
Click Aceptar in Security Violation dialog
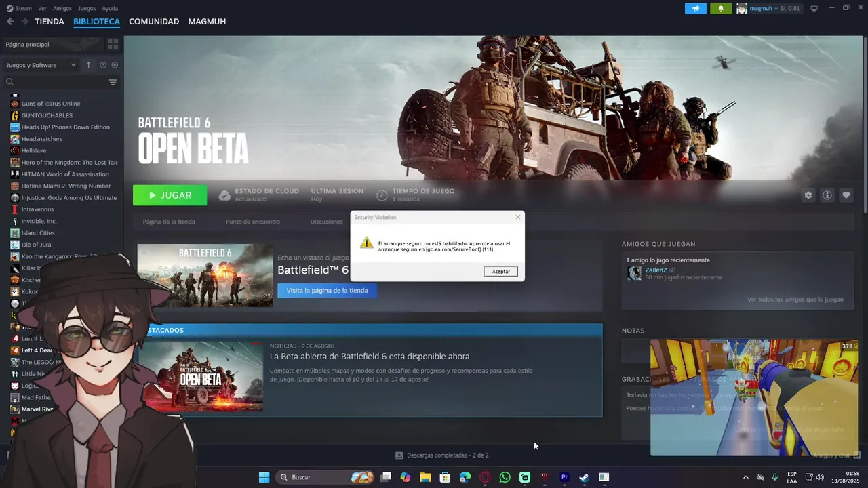pyautogui.click(x=501, y=271)
